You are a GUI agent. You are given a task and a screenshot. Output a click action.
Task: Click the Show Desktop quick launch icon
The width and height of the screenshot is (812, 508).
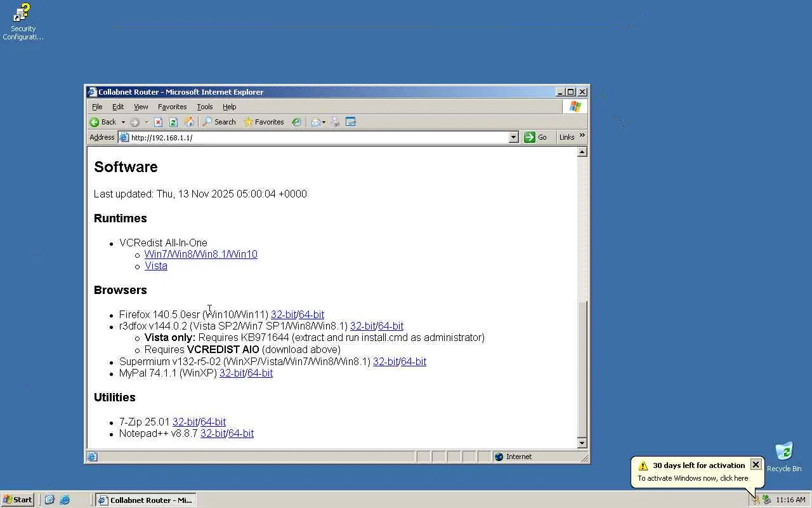(50, 500)
